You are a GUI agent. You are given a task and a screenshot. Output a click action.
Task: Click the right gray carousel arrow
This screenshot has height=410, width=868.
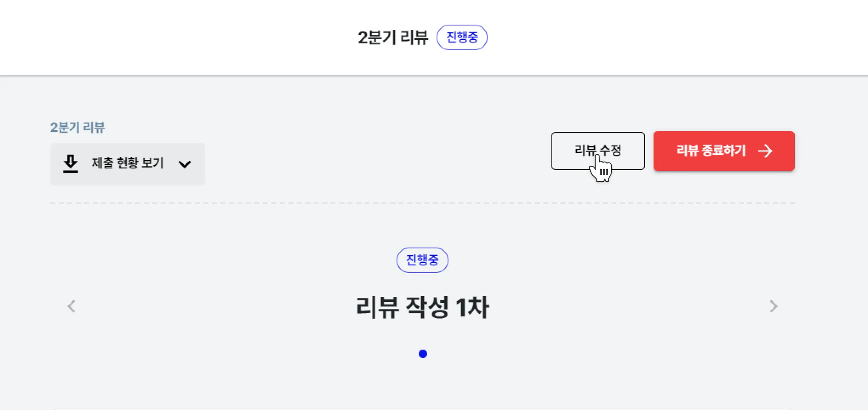[x=774, y=306]
